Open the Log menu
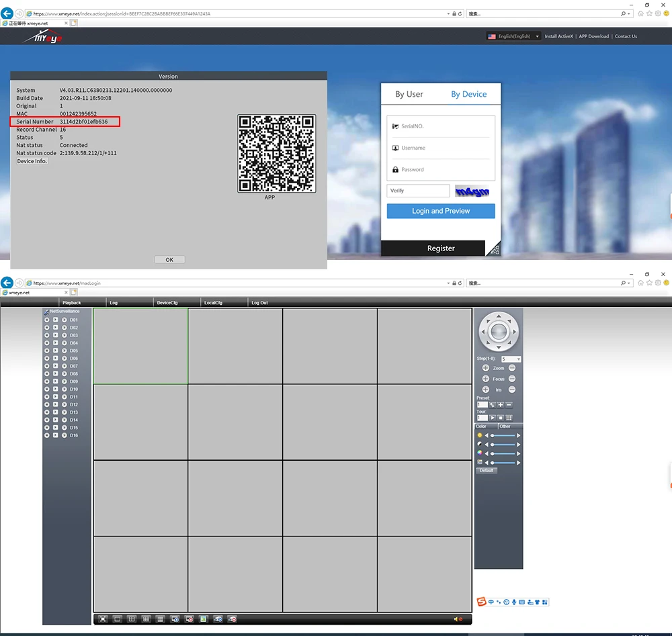 click(x=114, y=303)
